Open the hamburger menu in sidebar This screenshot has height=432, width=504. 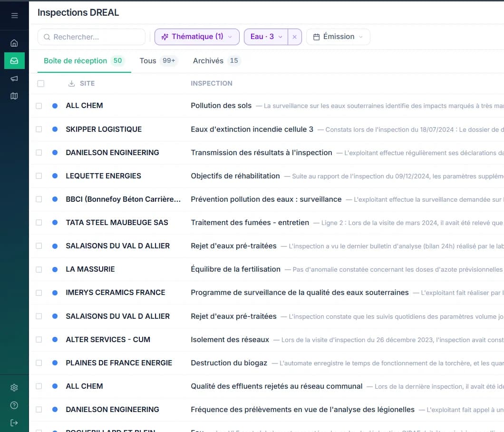(x=14, y=15)
